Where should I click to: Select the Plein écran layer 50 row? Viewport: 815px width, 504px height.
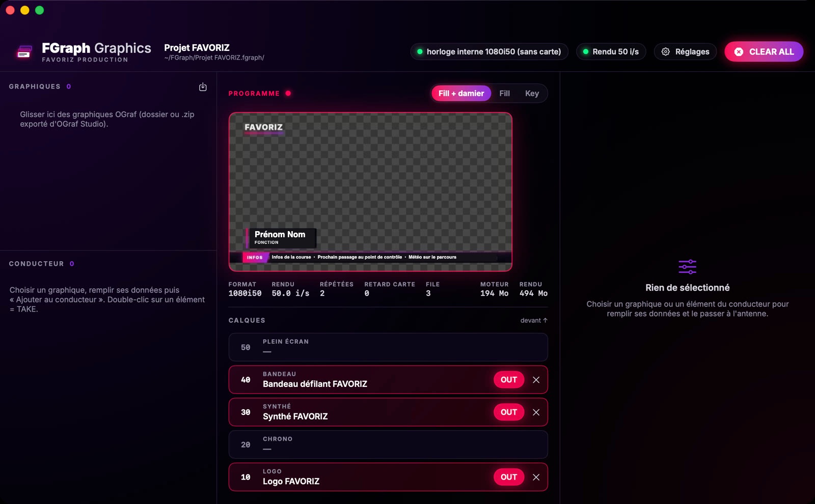click(x=388, y=347)
